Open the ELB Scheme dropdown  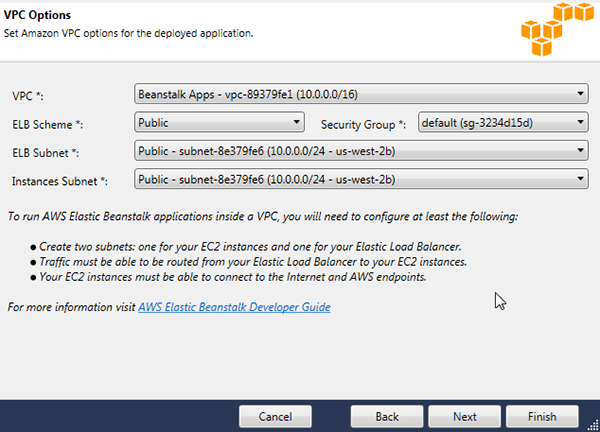tap(219, 122)
